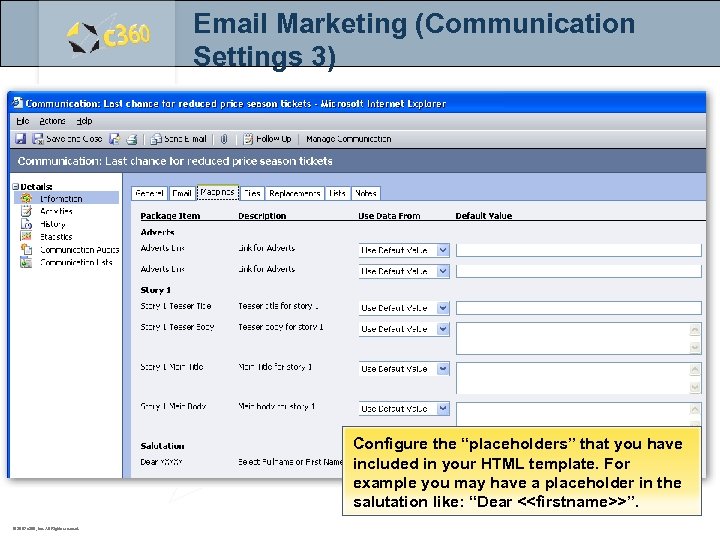Click default value text area for Main Title
720x540 pixels.
[579, 378]
